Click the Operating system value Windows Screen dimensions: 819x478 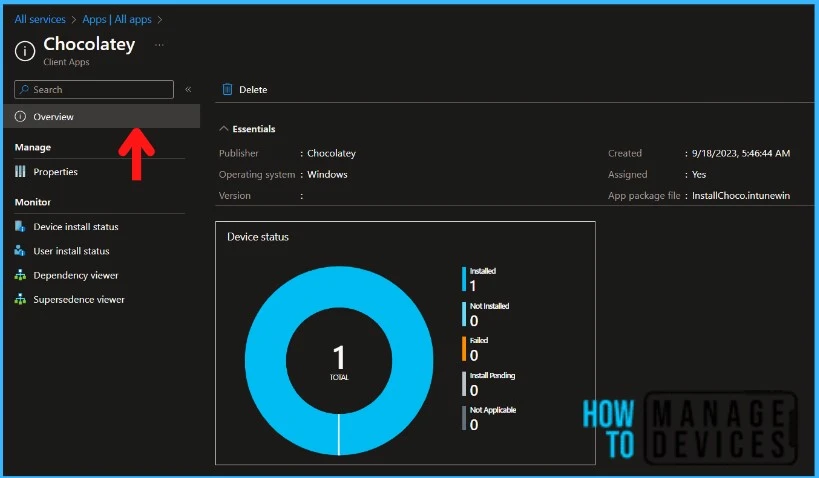327,174
